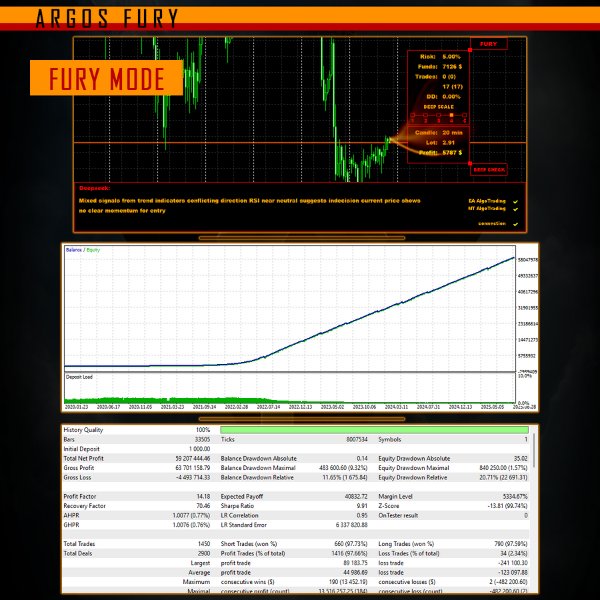Image resolution: width=600 pixels, height=600 pixels.
Task: Click the AHPR row label
Action: click(x=71, y=515)
